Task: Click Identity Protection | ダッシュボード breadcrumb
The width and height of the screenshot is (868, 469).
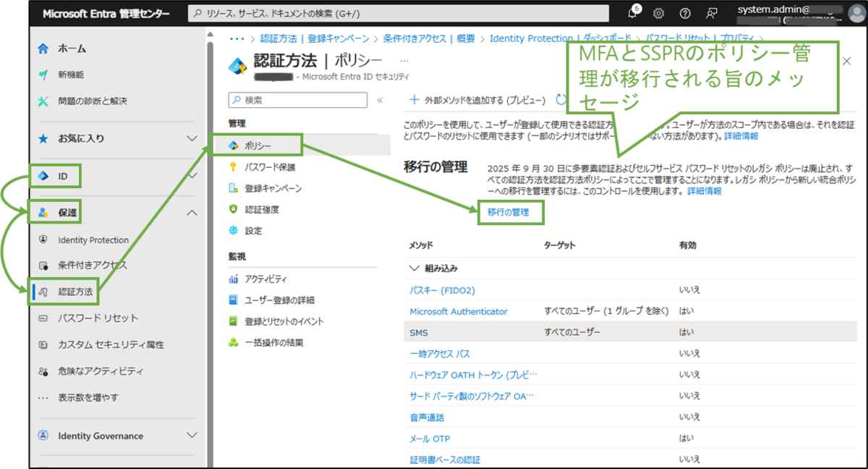Action: 561,38
